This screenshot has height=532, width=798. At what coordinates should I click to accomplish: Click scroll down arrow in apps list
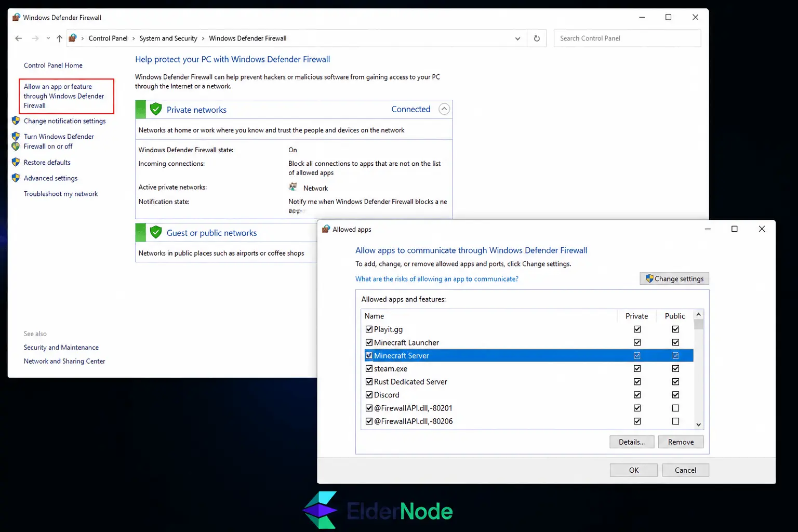tap(699, 424)
